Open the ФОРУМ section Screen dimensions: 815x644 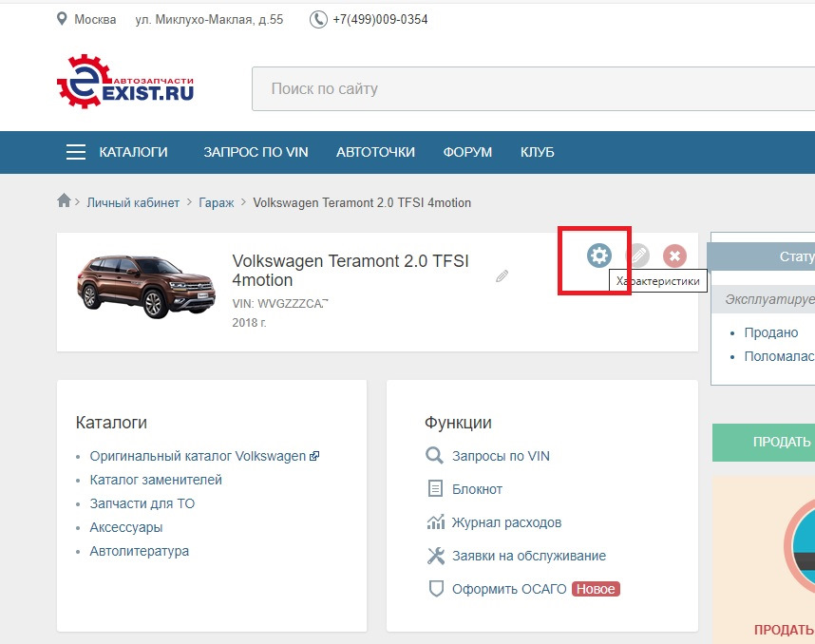467,152
